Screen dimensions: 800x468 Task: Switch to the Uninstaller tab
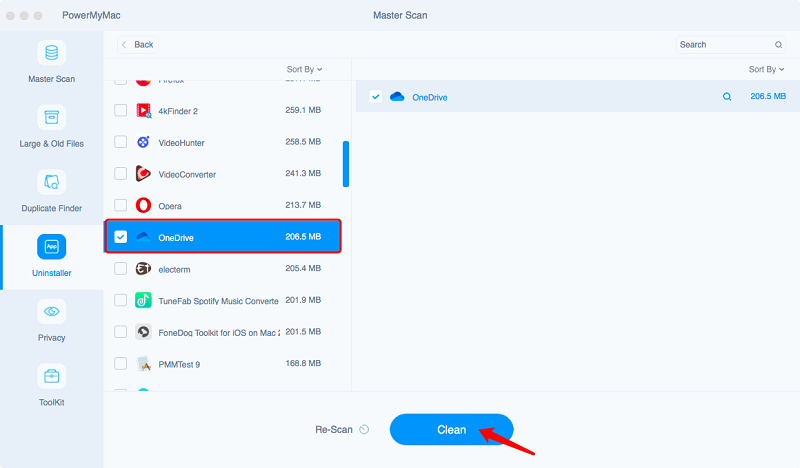51,256
